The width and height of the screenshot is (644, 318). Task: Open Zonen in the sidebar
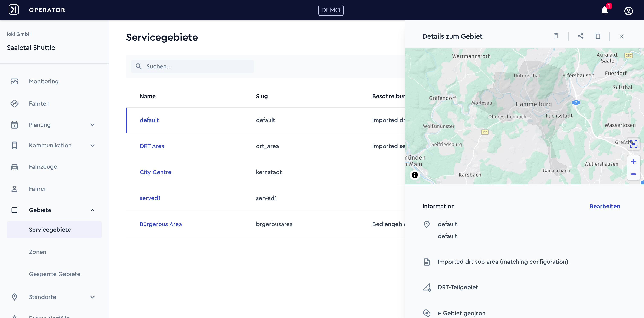(x=37, y=252)
